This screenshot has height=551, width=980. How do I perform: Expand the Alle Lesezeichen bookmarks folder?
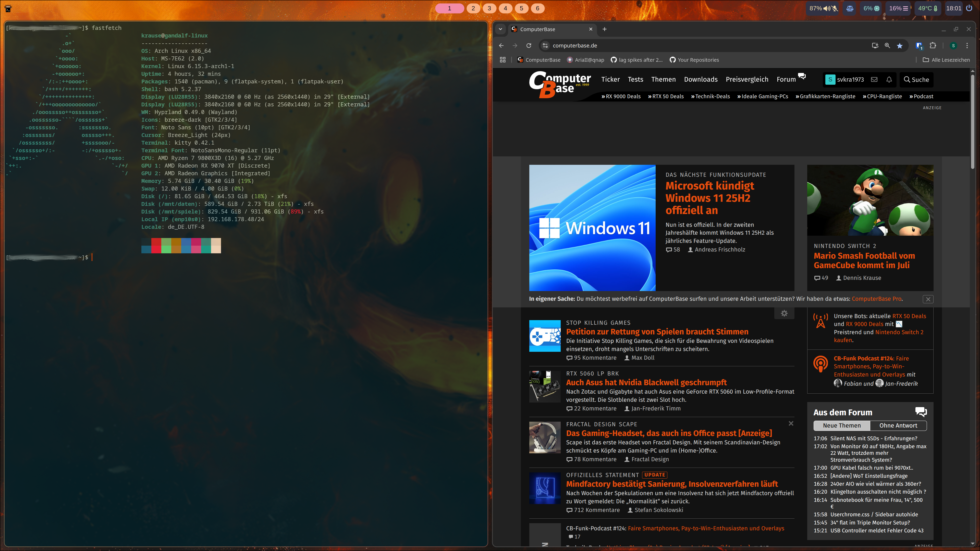(946, 60)
